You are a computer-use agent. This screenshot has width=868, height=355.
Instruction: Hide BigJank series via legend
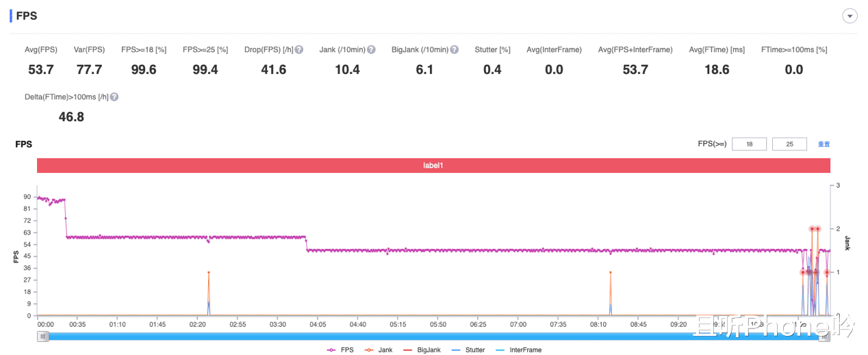420,350
